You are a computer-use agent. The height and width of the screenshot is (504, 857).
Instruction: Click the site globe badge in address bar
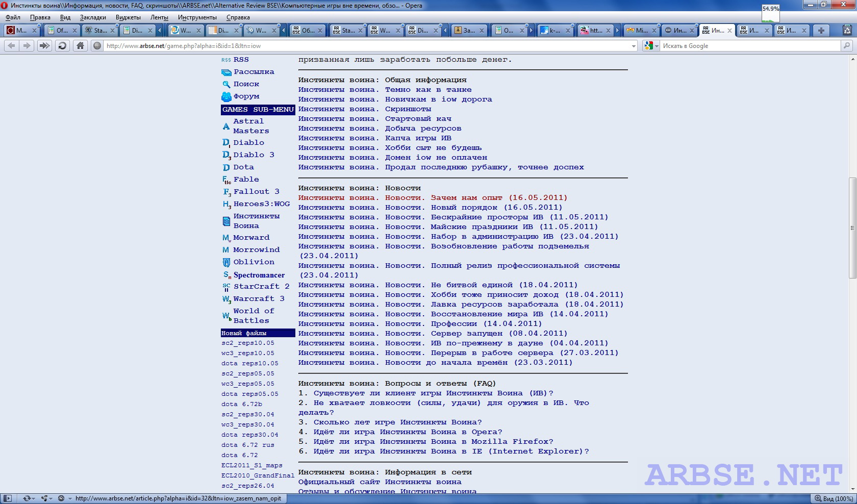(97, 45)
